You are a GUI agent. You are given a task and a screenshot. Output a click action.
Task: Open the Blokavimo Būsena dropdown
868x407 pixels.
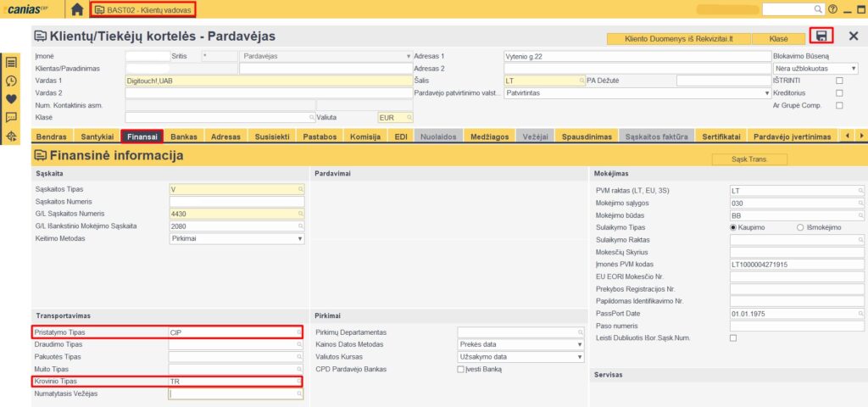[853, 68]
